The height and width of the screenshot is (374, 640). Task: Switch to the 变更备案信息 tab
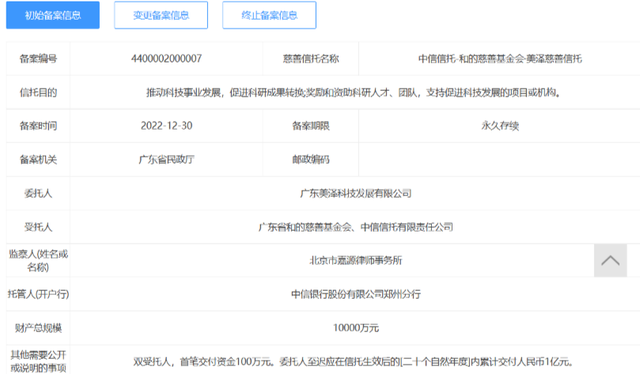161,15
